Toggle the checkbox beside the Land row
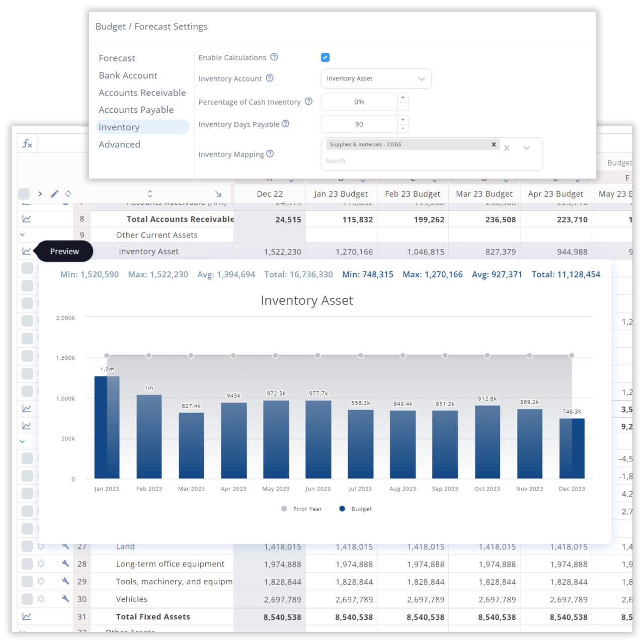 click(x=27, y=546)
